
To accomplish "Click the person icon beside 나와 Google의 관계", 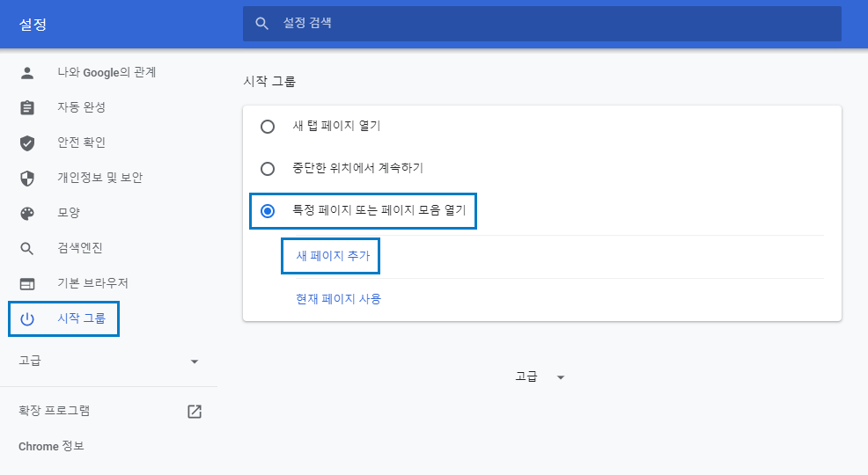I will coord(27,73).
